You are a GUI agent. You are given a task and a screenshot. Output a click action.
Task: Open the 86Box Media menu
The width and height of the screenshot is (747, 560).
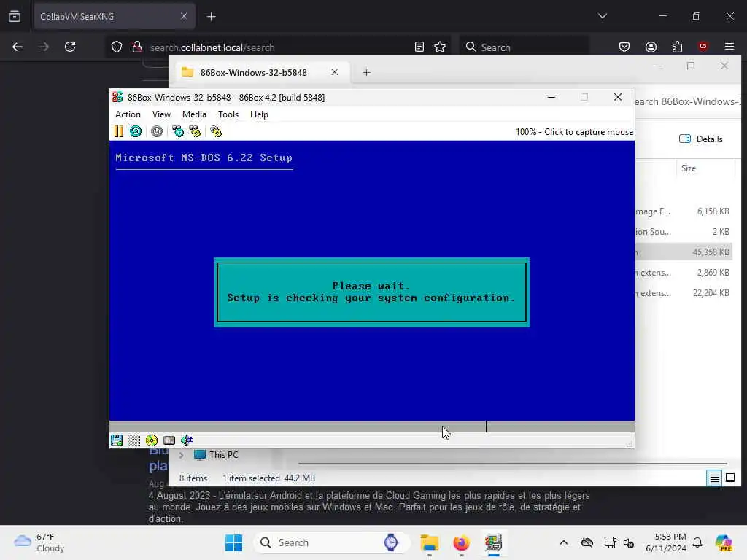(x=194, y=114)
